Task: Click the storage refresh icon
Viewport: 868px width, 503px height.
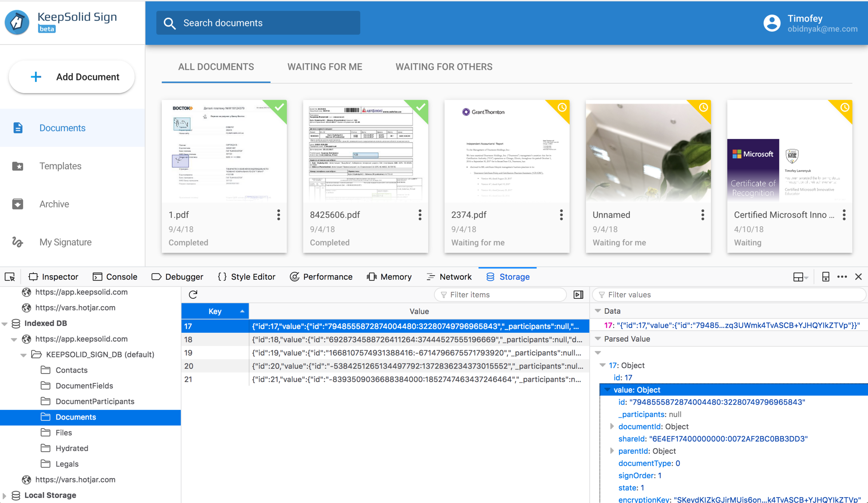Action: click(x=193, y=295)
